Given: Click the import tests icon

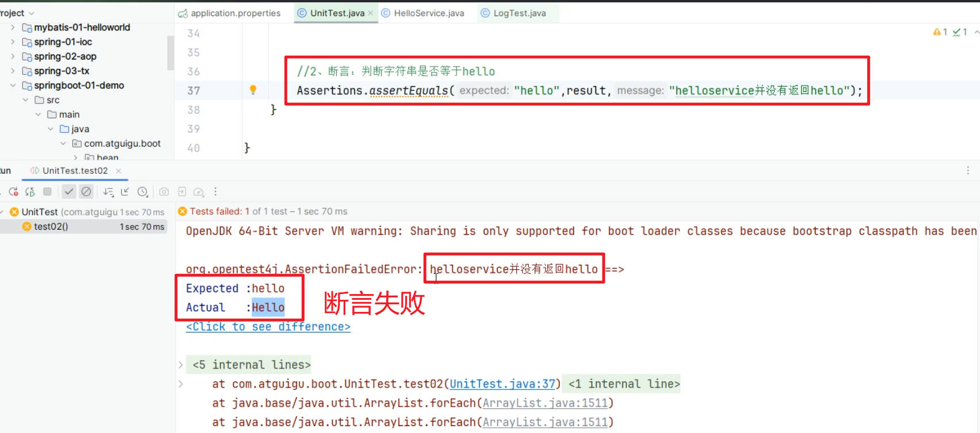Looking at the screenshot, I should [182, 192].
